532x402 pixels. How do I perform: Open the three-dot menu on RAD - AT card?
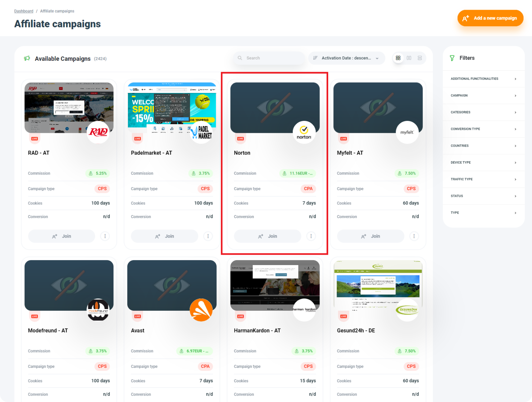click(105, 236)
